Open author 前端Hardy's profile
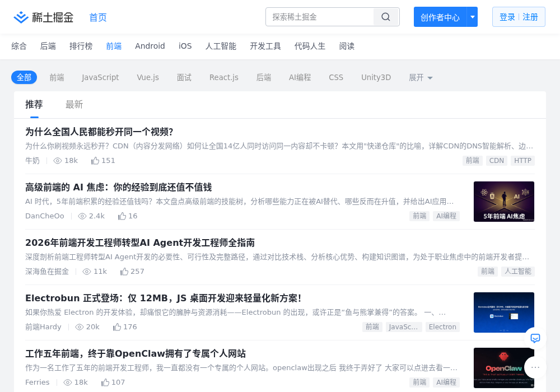This screenshot has height=392, width=560. click(x=43, y=326)
